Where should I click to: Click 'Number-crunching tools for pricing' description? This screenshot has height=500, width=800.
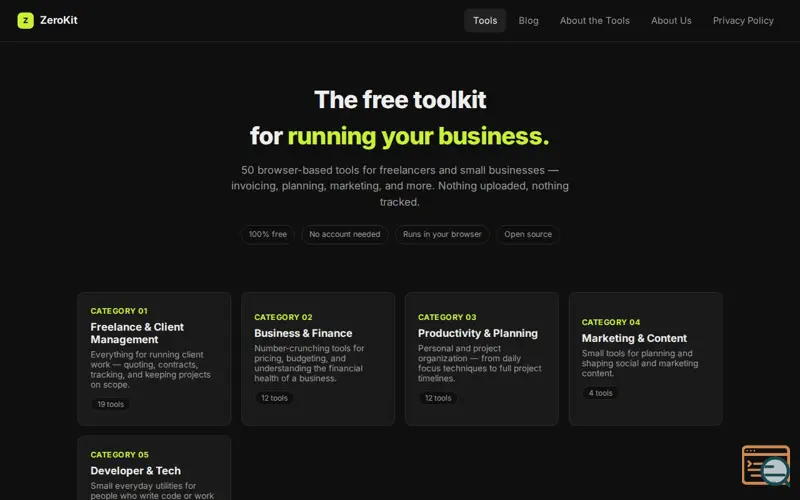[309, 363]
